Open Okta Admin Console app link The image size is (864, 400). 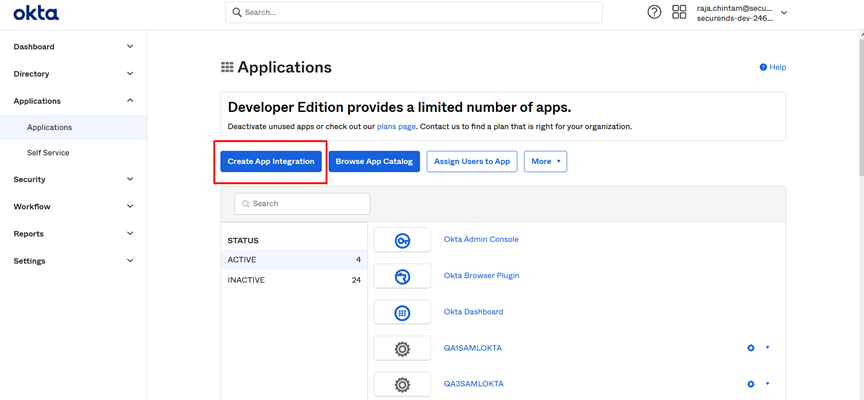pos(481,240)
